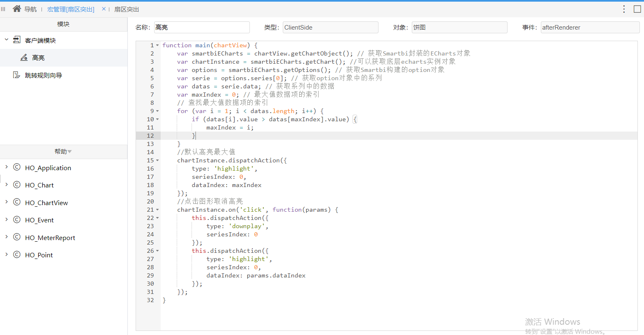Viewport: 644px width, 335px height.
Task: Click the class icon of HO_Application
Action: pyautogui.click(x=17, y=167)
